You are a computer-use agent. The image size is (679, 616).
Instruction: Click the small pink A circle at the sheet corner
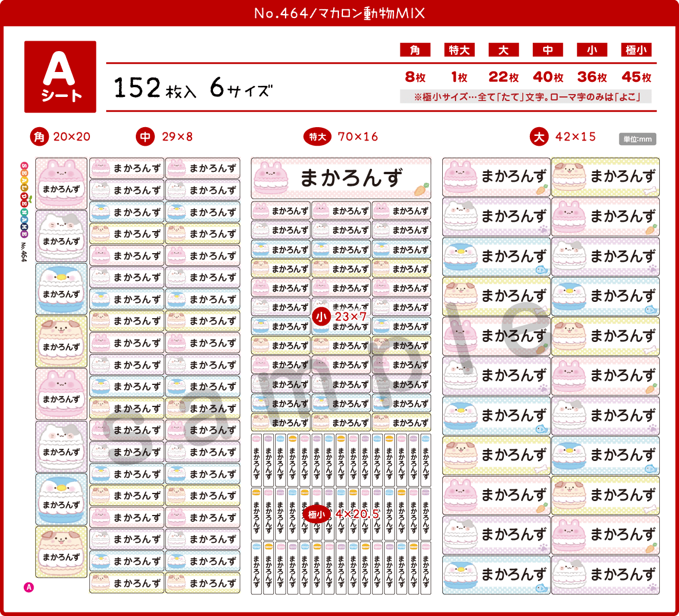(28, 588)
